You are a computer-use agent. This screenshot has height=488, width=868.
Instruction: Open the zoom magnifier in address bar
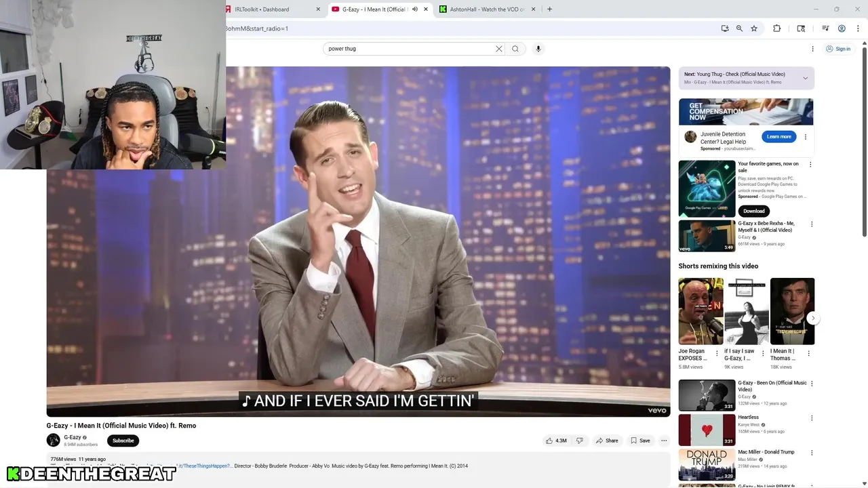click(x=739, y=28)
